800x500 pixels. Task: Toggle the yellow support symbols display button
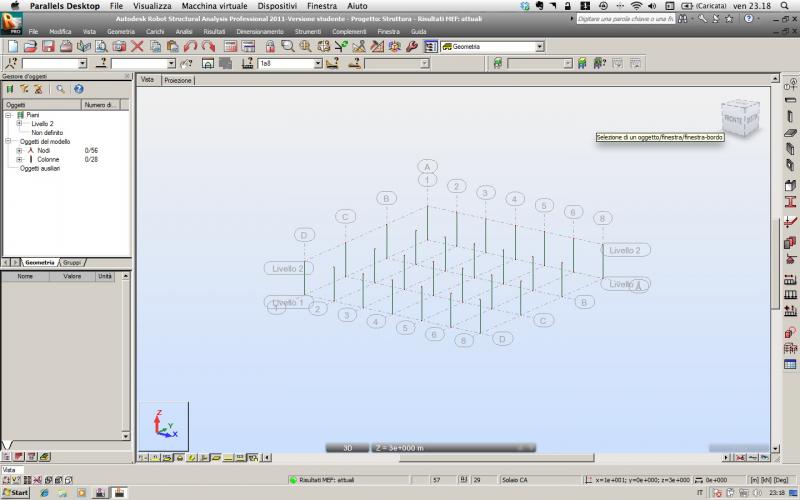pyautogui.click(x=180, y=458)
